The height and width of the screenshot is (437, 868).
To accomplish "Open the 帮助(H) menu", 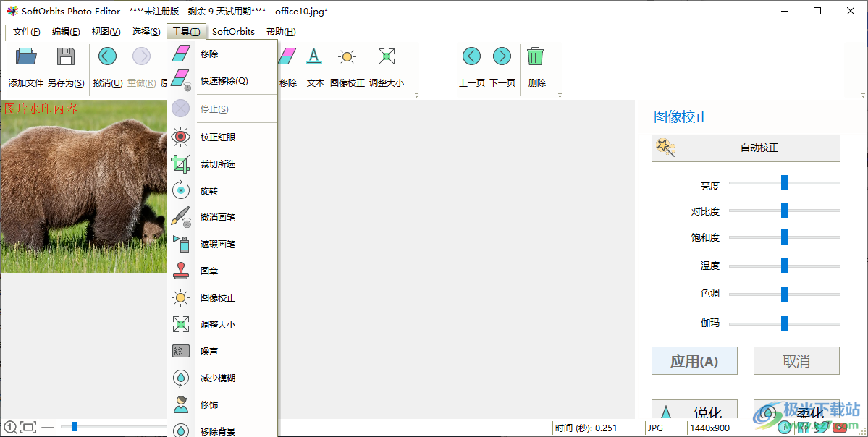I will (x=281, y=32).
